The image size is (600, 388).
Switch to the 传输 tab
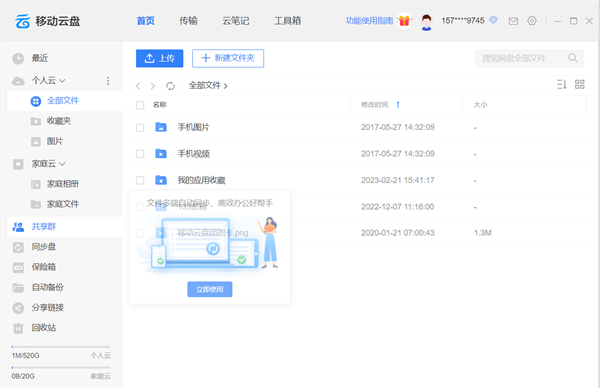coord(188,21)
